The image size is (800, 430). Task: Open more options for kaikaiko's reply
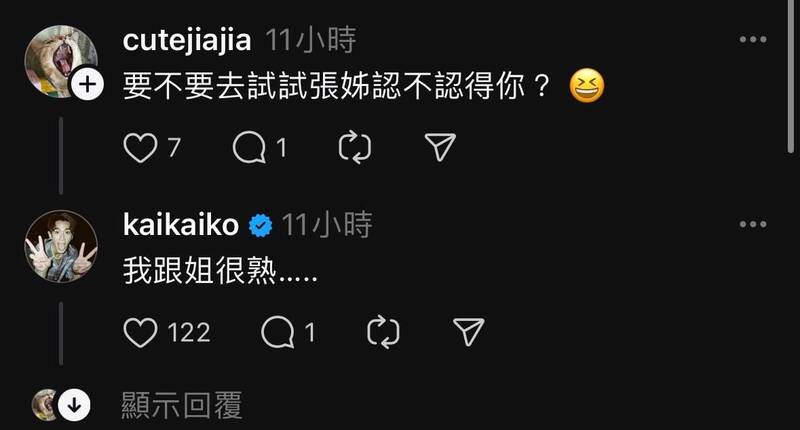point(753,224)
